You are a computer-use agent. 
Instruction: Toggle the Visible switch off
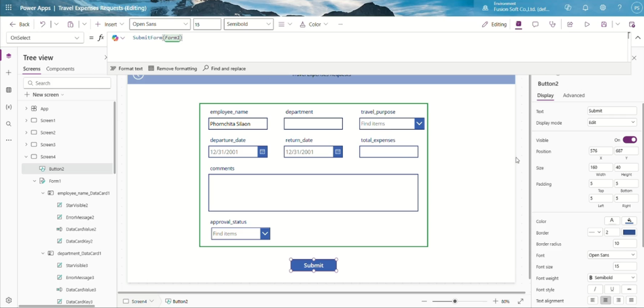[x=630, y=140]
